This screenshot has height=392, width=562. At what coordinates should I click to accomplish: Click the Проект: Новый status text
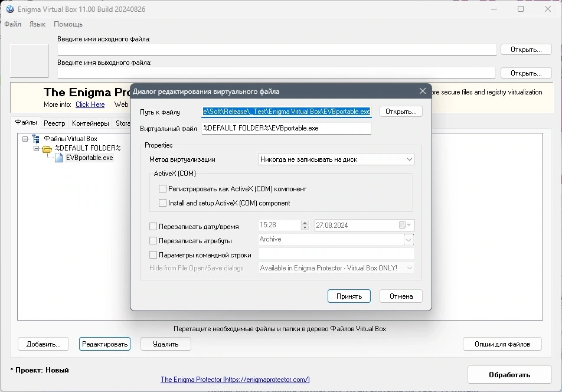[40, 370]
